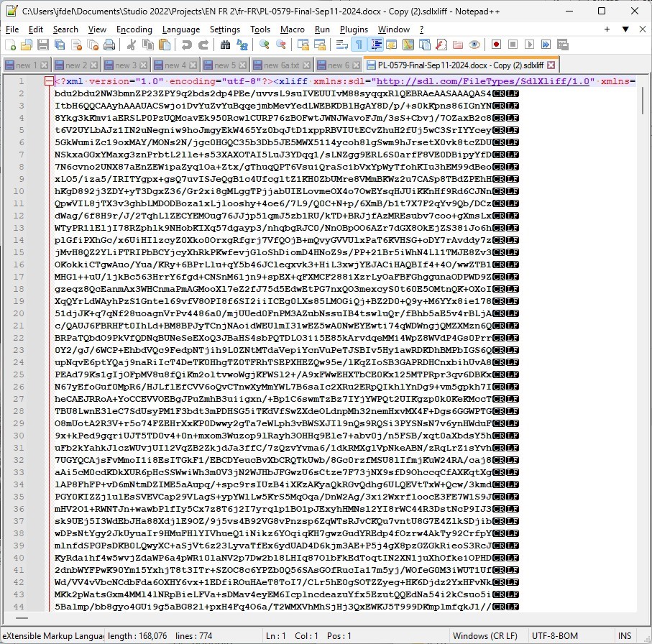Run macro multiple times icon
Screen dimensions: 652x644
(546, 45)
